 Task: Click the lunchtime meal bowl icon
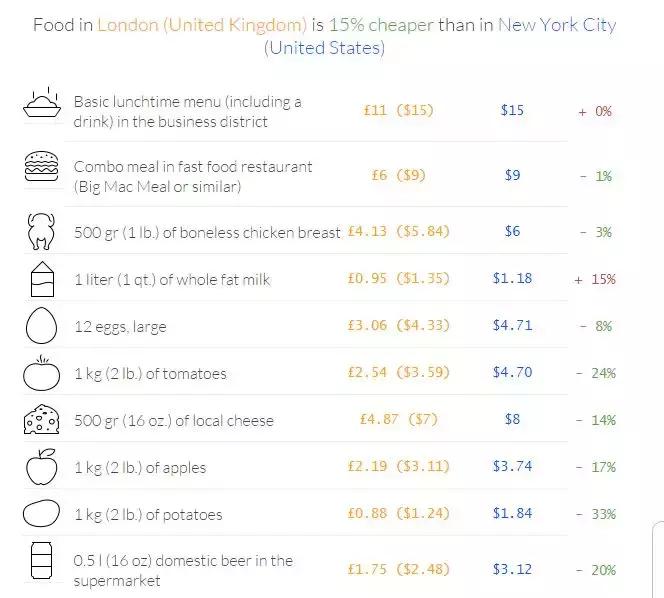click(40, 103)
